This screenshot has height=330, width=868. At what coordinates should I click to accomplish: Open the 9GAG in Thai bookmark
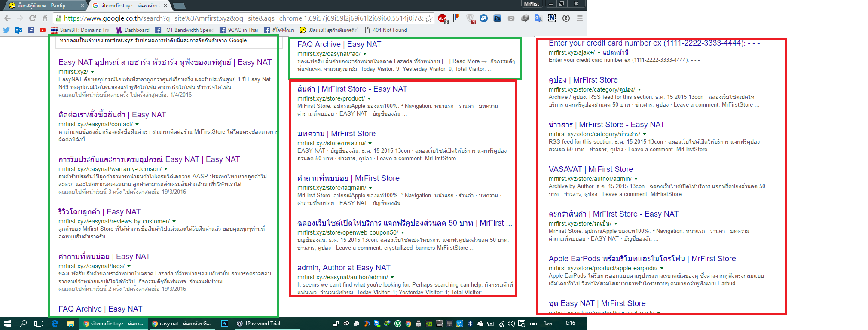(x=239, y=30)
